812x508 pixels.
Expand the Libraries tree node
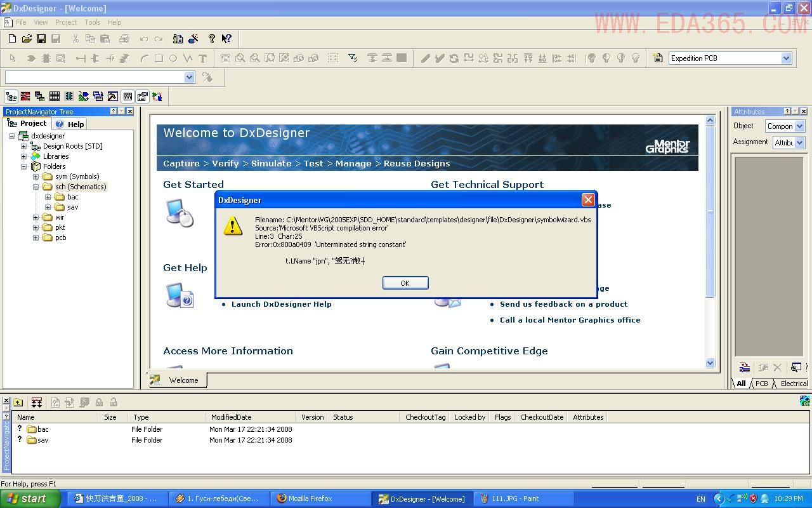pos(23,156)
